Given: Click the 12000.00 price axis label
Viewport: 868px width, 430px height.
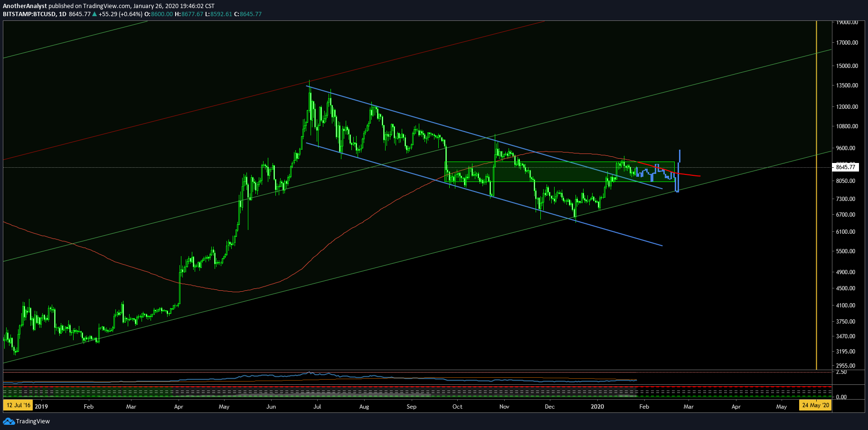Looking at the screenshot, I should [x=847, y=107].
